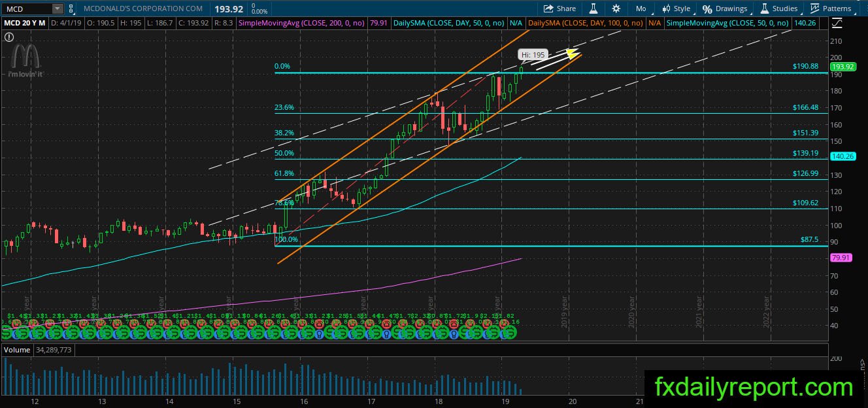Click the $87.5 Fibonacci level label
The image size is (868, 408).
pos(809,240)
